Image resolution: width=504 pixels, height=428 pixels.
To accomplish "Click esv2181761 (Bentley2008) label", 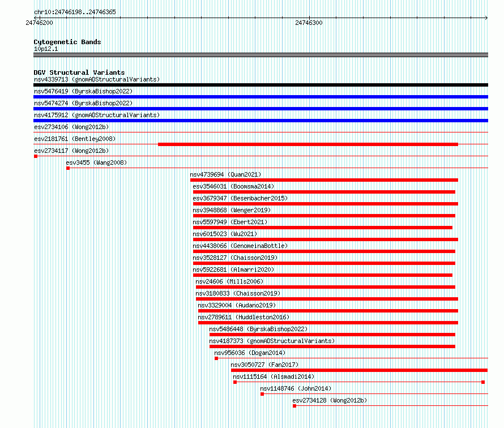I will (x=75, y=139).
